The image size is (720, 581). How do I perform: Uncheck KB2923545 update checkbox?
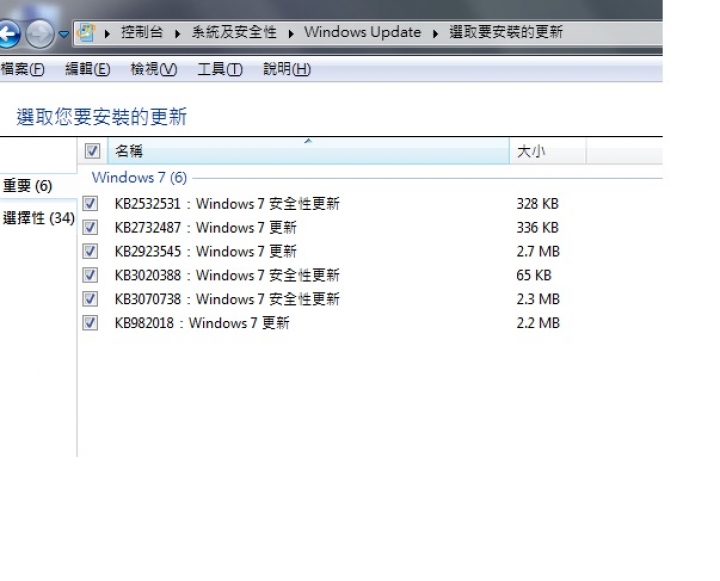click(90, 251)
